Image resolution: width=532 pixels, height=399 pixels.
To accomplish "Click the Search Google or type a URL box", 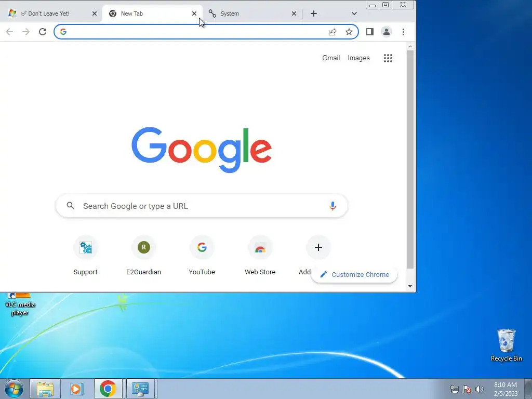I will tap(202, 206).
